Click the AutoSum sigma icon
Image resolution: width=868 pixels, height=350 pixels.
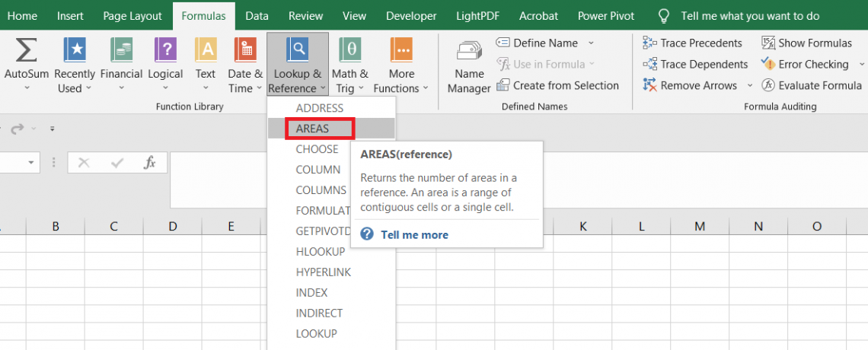[x=27, y=52]
